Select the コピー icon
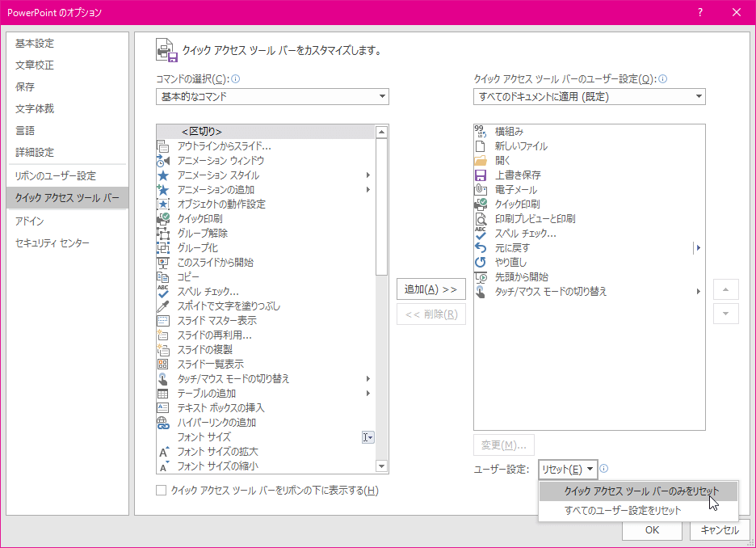The height and width of the screenshot is (548, 756). click(x=163, y=277)
